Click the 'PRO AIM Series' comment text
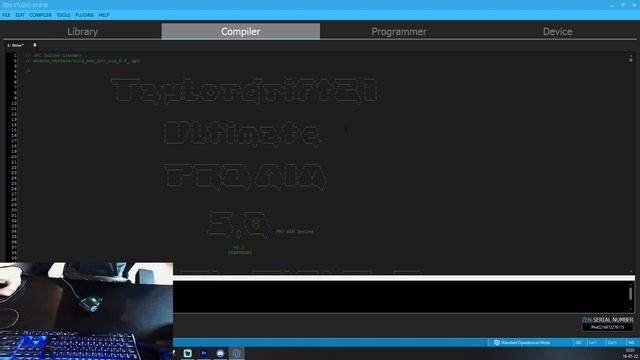This screenshot has height=360, width=640. click(x=295, y=231)
